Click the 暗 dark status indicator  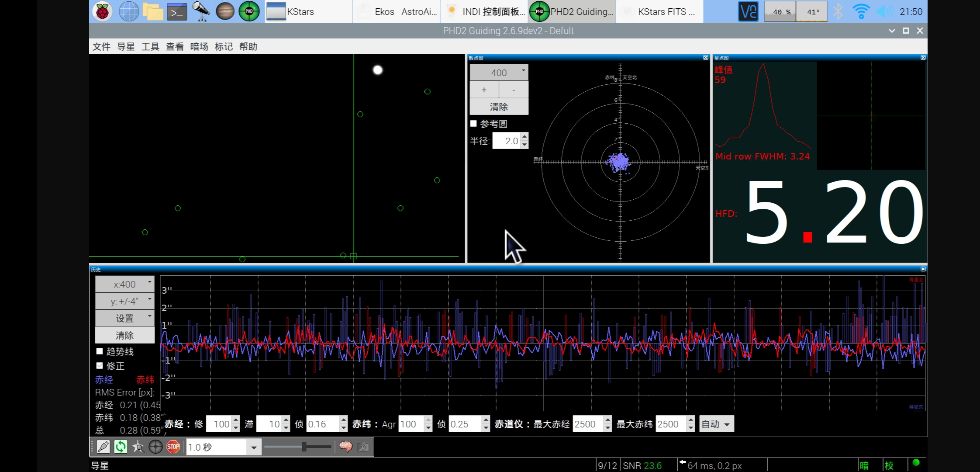point(864,466)
